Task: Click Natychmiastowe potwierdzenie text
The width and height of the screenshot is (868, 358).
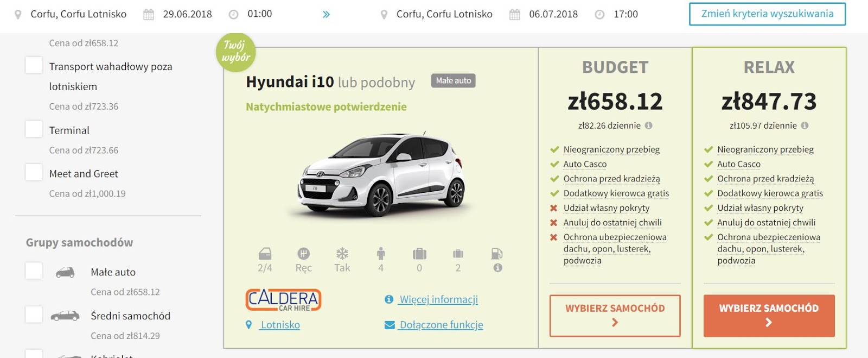Action: (x=326, y=107)
